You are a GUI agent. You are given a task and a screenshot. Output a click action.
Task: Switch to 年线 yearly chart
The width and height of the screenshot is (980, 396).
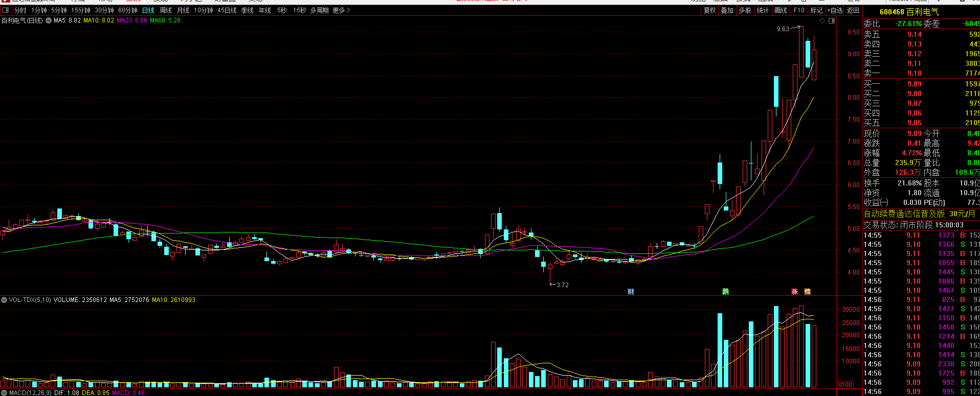(x=265, y=10)
